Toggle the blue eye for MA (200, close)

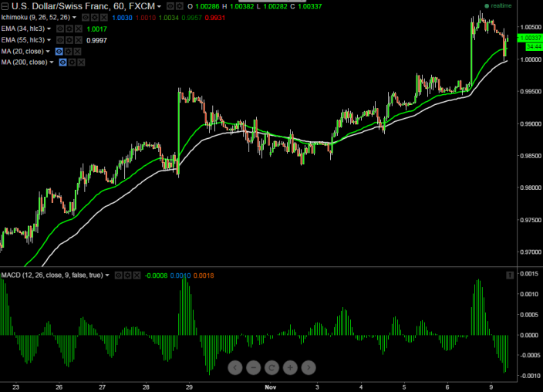62,63
